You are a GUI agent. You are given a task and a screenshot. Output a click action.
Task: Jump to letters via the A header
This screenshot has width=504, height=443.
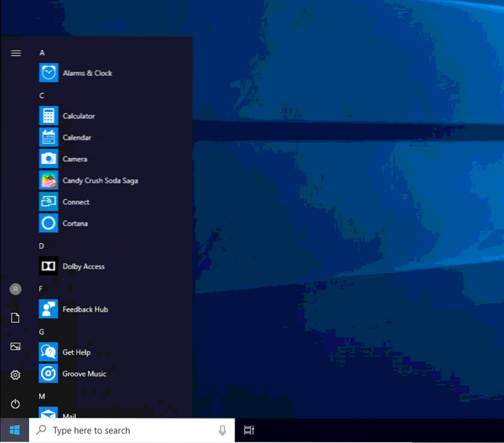42,53
